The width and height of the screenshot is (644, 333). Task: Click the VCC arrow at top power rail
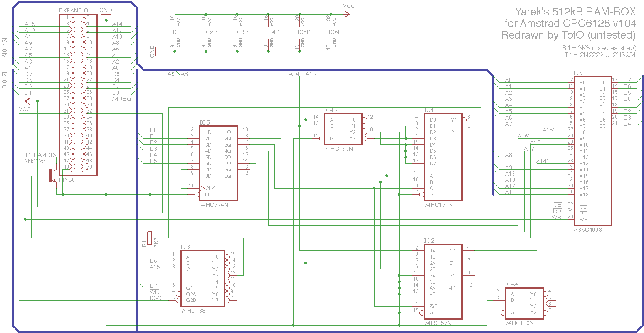(x=347, y=14)
